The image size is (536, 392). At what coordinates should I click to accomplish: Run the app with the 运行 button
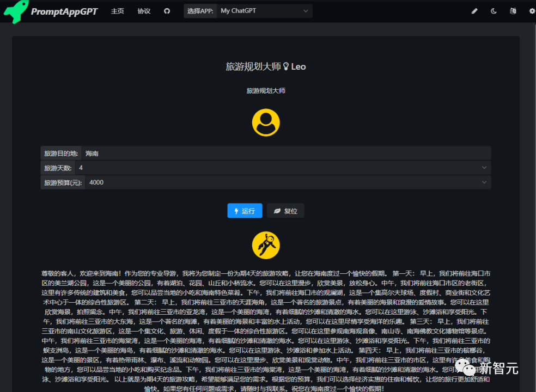[245, 211]
